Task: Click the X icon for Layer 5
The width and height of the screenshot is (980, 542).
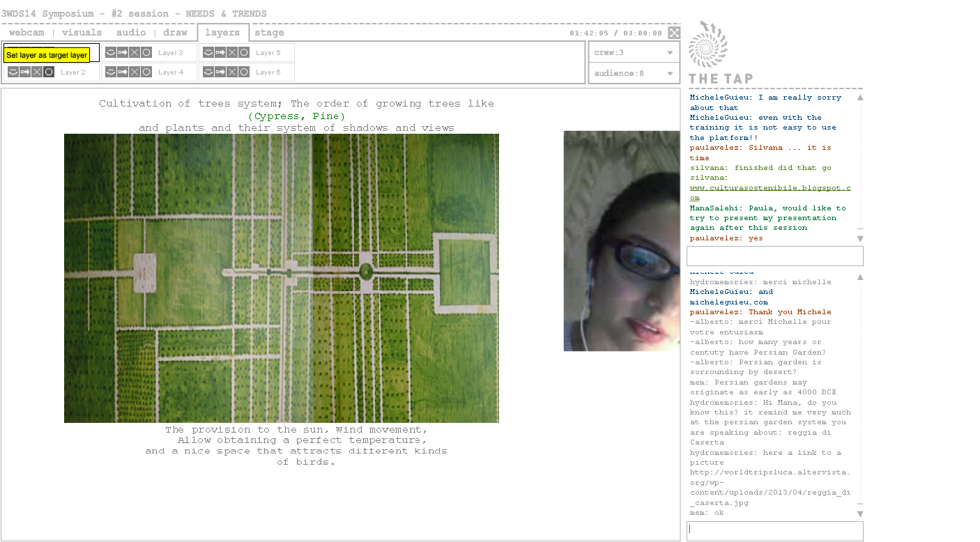Action: 232,52
